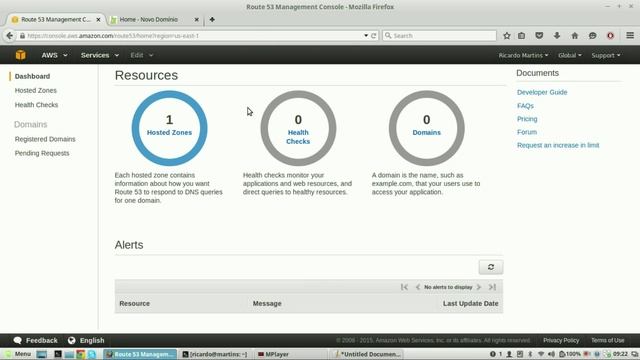The height and width of the screenshot is (360, 640).
Task: Open the FAQs link
Action: (x=525, y=106)
